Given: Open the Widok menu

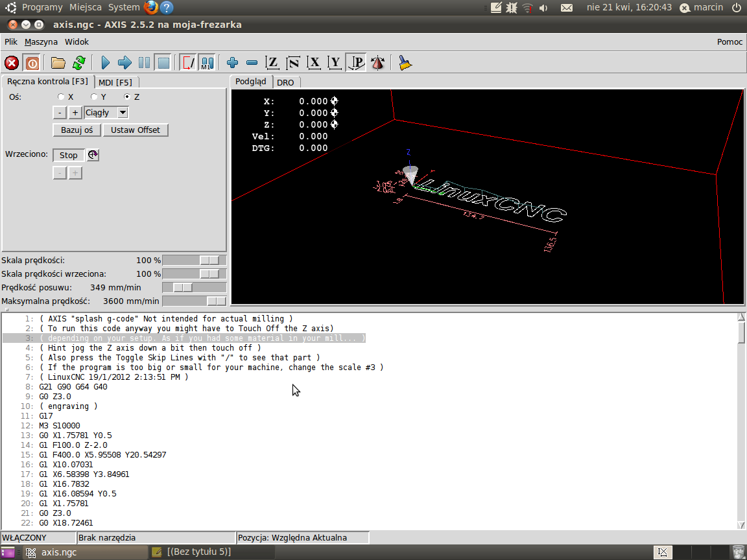Looking at the screenshot, I should [x=77, y=42].
